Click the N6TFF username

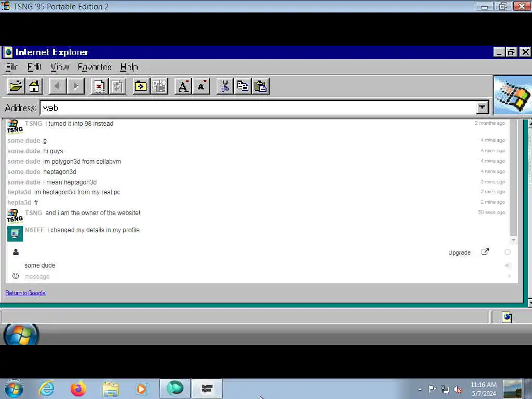[35, 230]
